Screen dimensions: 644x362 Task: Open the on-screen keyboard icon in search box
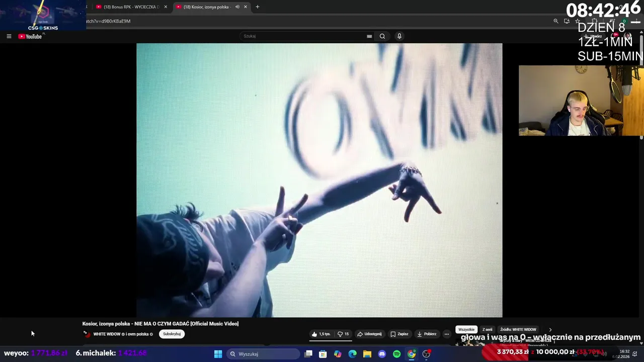pos(369,36)
